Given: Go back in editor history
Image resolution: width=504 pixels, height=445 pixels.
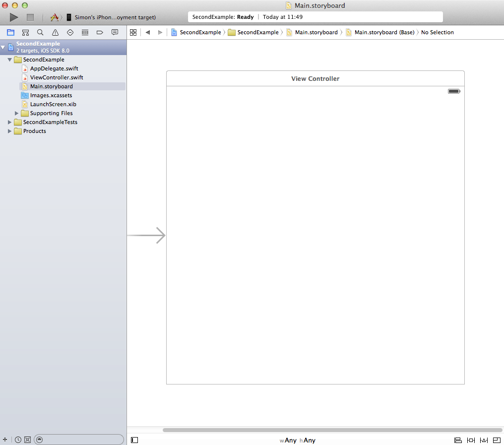Looking at the screenshot, I should [x=148, y=32].
